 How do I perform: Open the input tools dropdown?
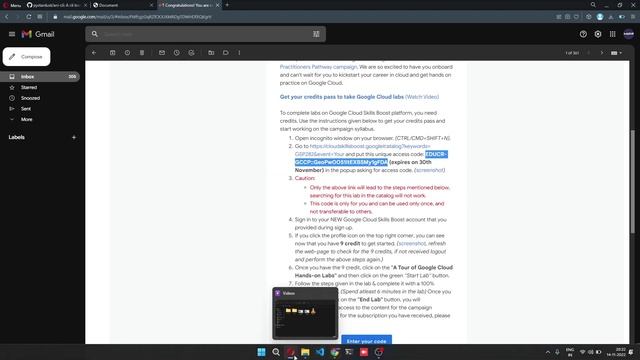616,53
